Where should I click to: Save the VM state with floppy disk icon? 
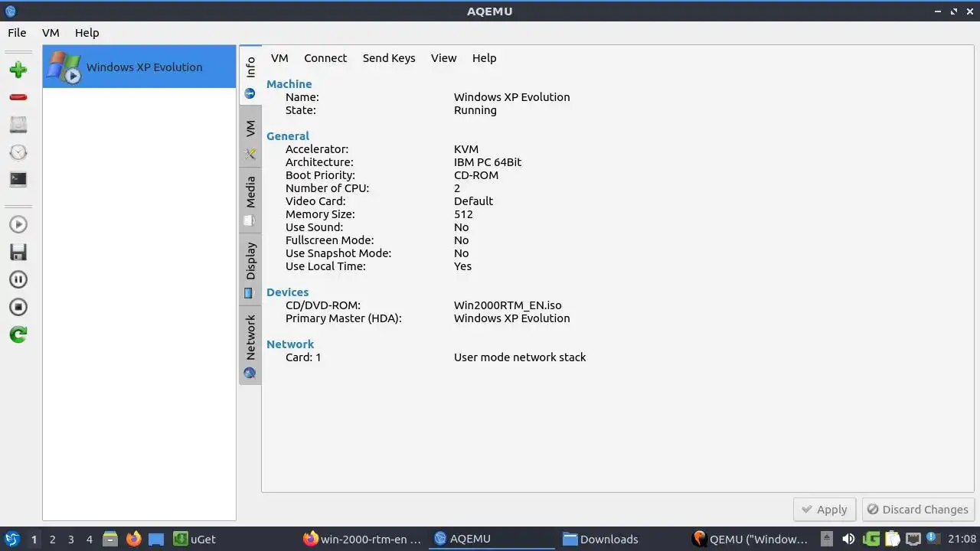click(x=18, y=252)
